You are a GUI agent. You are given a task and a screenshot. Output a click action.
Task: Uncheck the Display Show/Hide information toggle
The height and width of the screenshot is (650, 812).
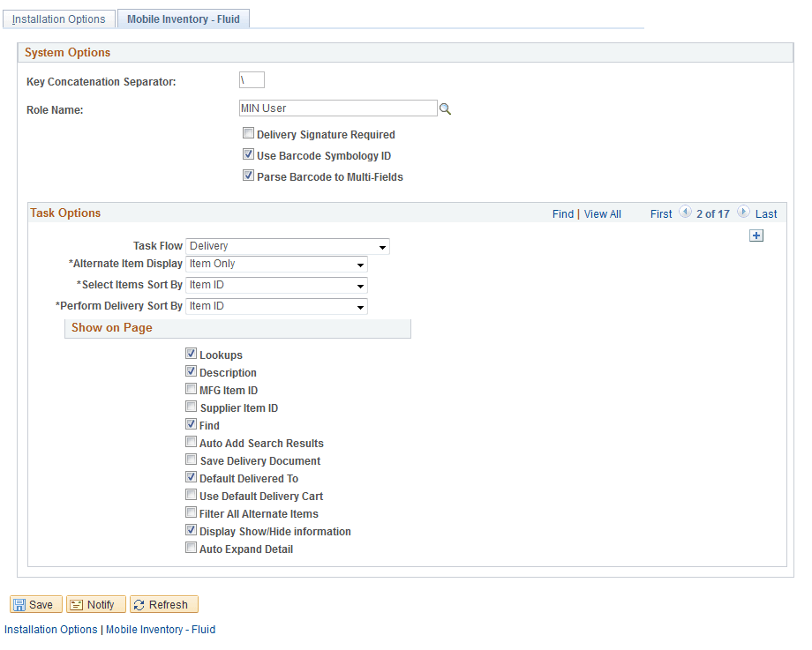tap(192, 530)
